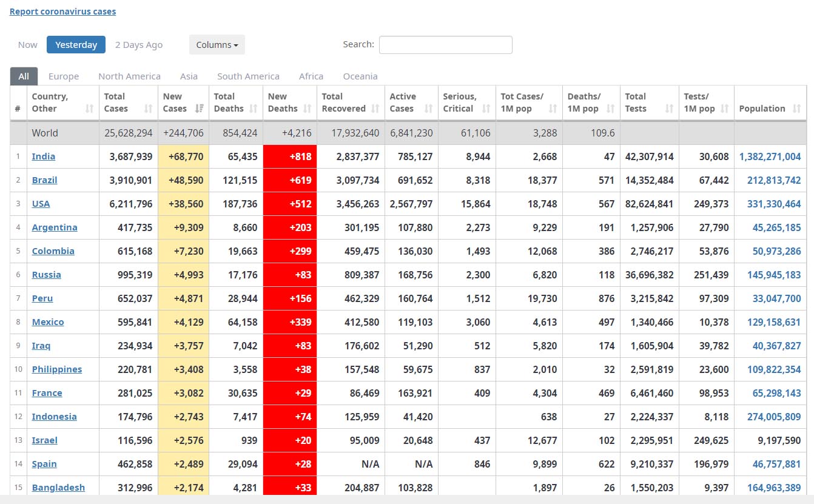Open the Iraq country link

click(41, 346)
